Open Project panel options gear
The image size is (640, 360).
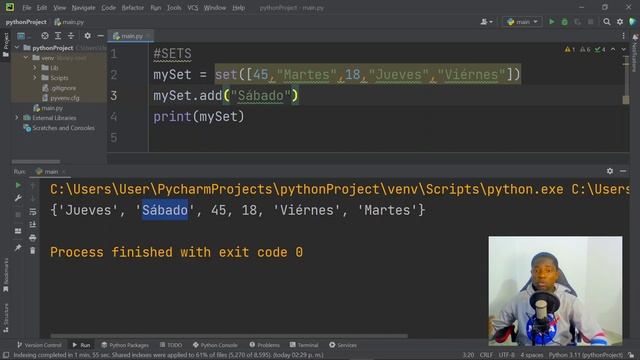click(x=87, y=36)
